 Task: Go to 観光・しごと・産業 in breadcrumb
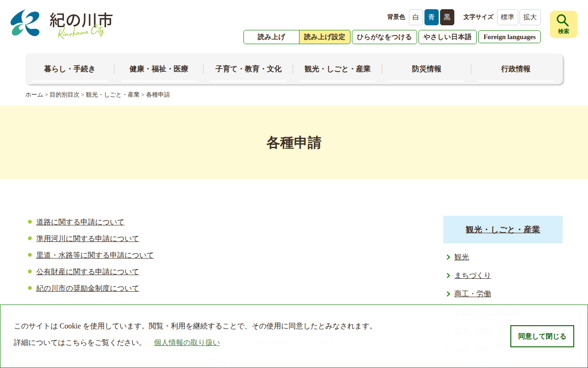click(x=113, y=95)
